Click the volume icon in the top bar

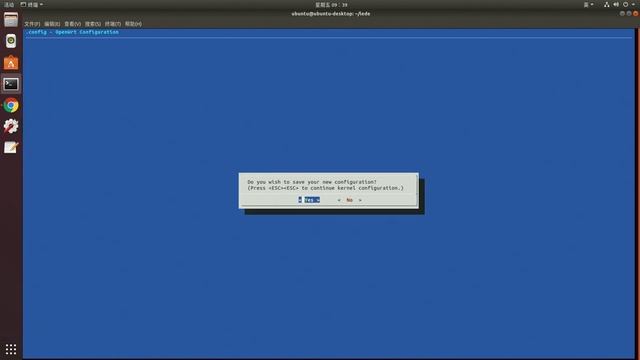point(616,4)
